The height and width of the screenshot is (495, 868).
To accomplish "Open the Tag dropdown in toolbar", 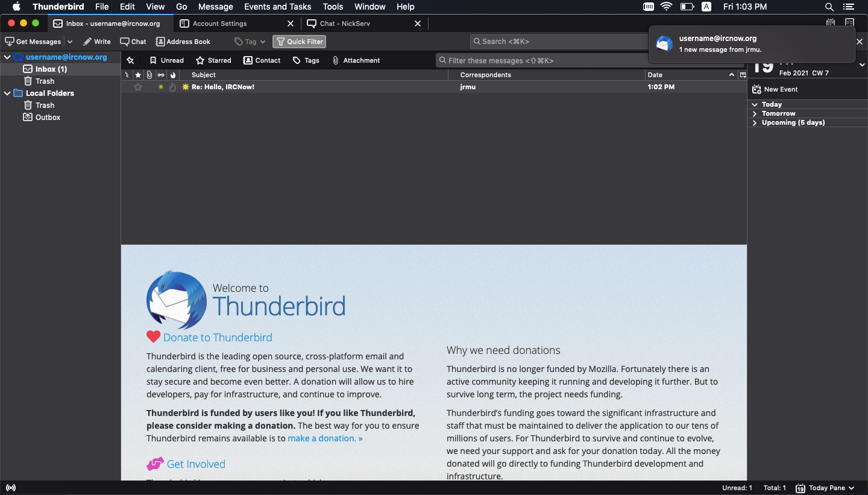I will pos(250,42).
